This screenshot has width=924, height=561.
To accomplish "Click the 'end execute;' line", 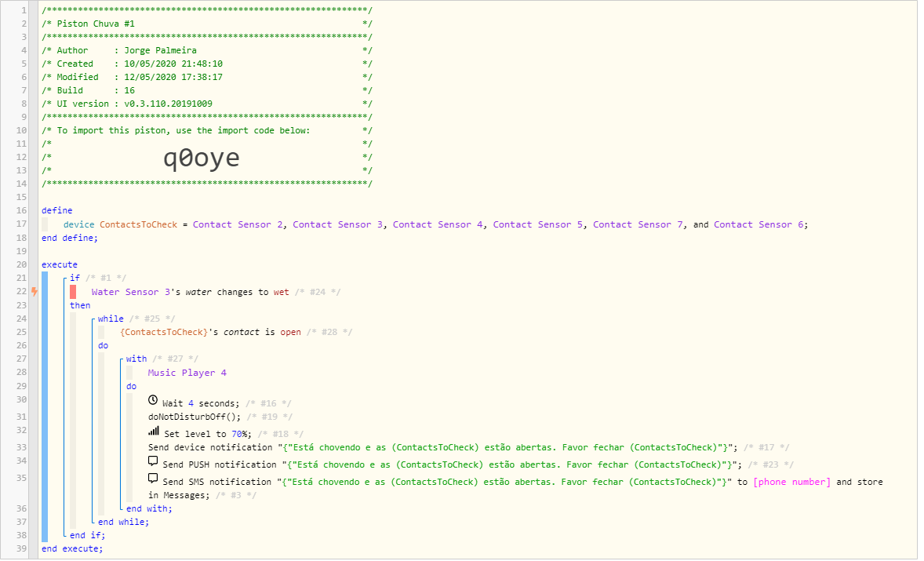I will coord(72,548).
